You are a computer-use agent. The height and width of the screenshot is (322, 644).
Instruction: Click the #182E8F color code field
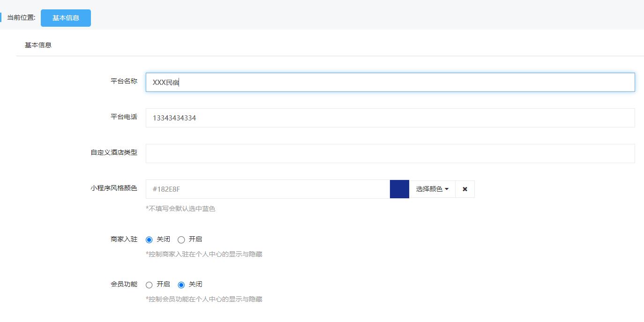pyautogui.click(x=268, y=189)
